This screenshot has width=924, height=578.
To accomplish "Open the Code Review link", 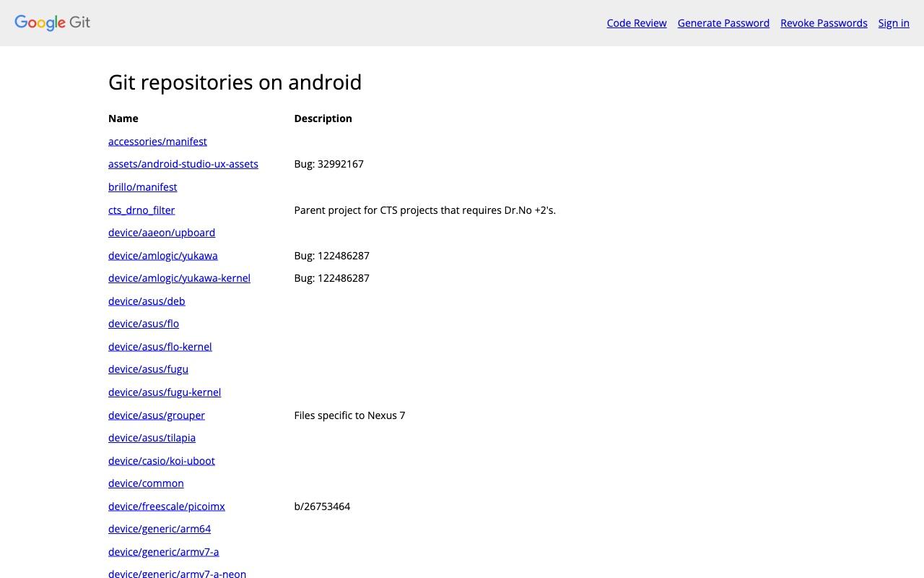I will (637, 23).
